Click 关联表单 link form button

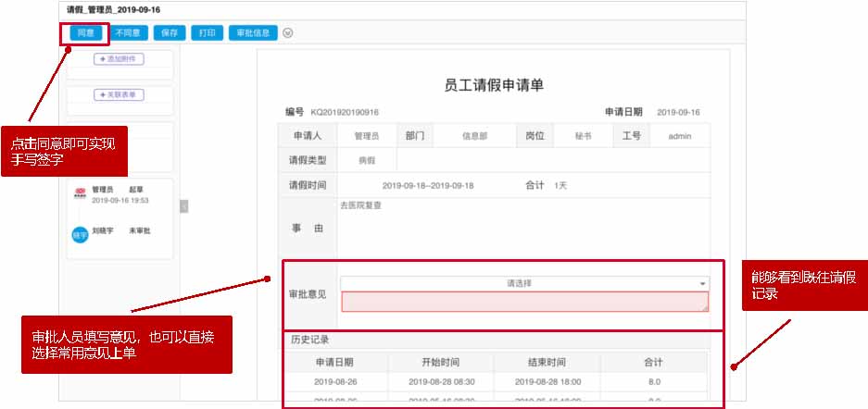pyautogui.click(x=119, y=94)
